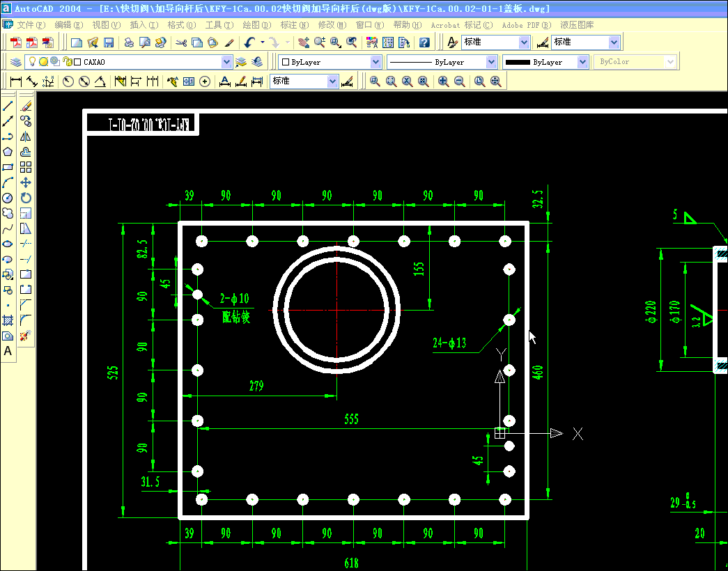Click the Help question mark icon

(424, 42)
